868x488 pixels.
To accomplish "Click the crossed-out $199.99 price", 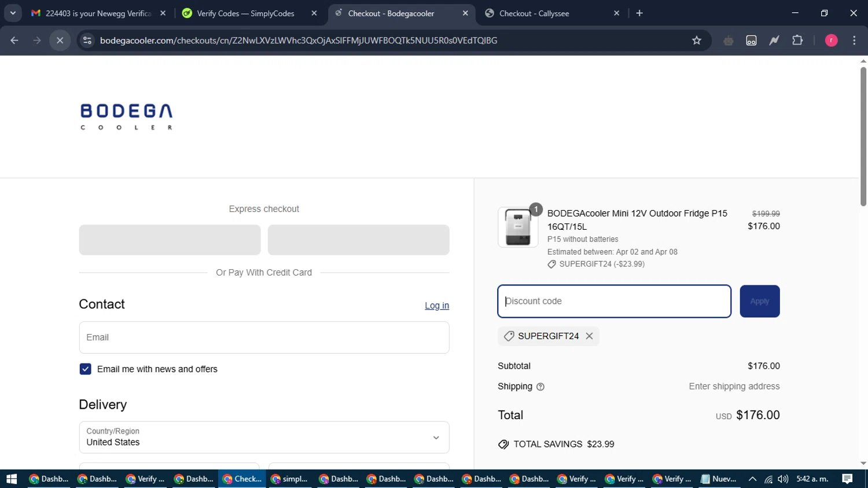I will (x=766, y=214).
